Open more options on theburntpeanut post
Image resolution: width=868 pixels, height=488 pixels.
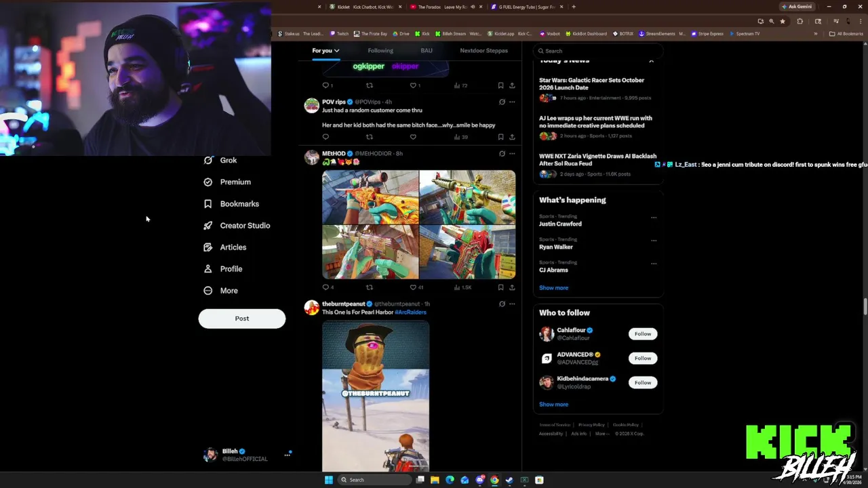[x=512, y=304]
